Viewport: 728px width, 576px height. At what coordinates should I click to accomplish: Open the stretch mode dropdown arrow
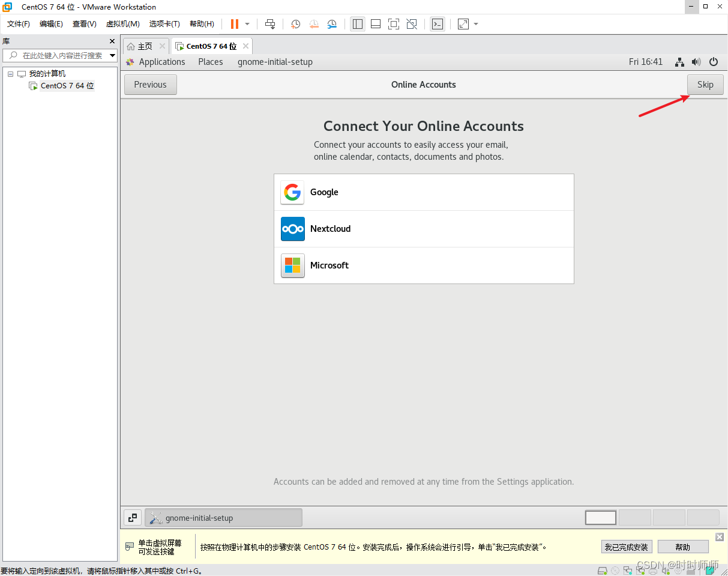(x=476, y=24)
